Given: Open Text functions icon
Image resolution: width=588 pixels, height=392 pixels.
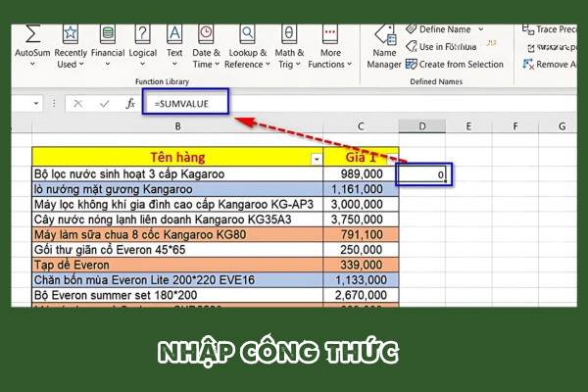Looking at the screenshot, I should [174, 33].
